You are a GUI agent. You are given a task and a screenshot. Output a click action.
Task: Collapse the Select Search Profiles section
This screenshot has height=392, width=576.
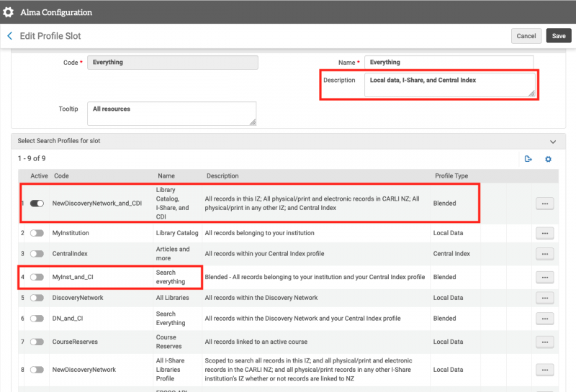pos(552,142)
